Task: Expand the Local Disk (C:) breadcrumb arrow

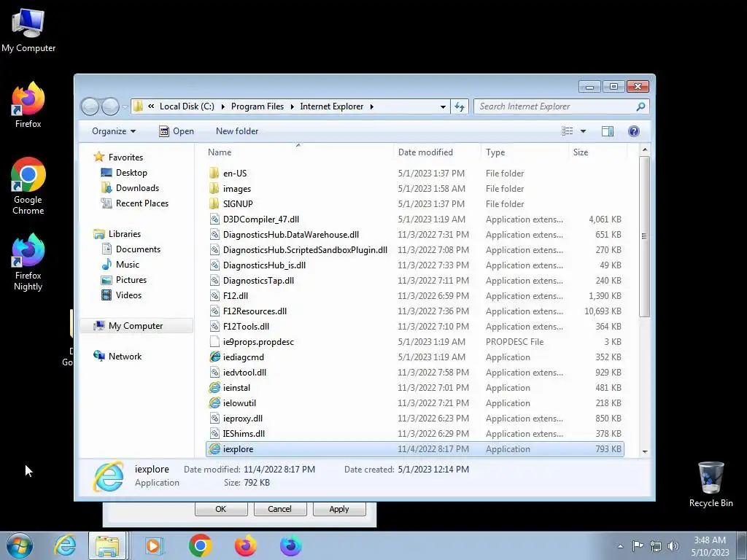Action: 223,106
